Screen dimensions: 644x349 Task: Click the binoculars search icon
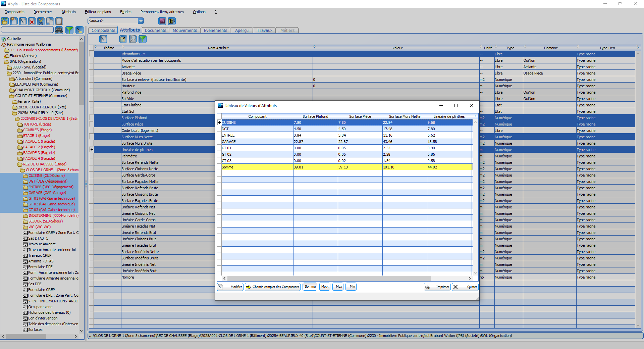point(59,30)
